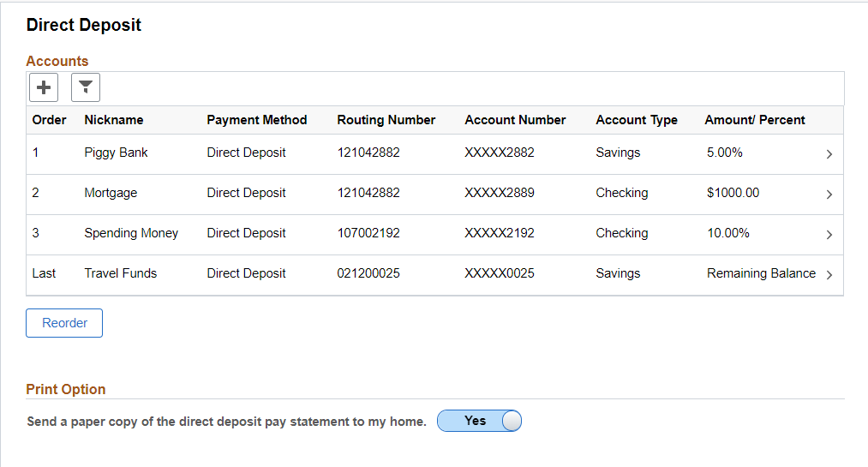Select the Nickname column header
This screenshot has width=868, height=467.
pyautogui.click(x=114, y=120)
